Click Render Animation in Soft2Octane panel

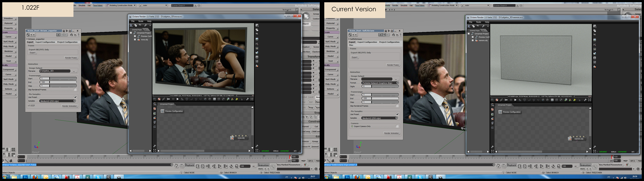(x=392, y=133)
